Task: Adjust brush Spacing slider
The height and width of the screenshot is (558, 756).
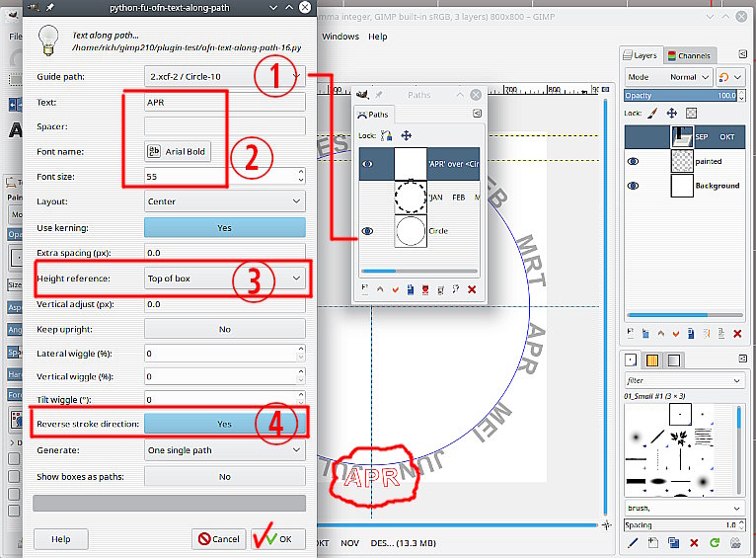Action: 680,524
